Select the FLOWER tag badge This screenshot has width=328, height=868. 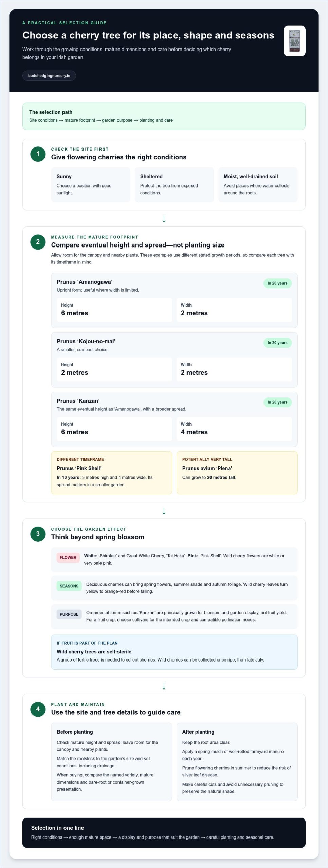pos(68,557)
